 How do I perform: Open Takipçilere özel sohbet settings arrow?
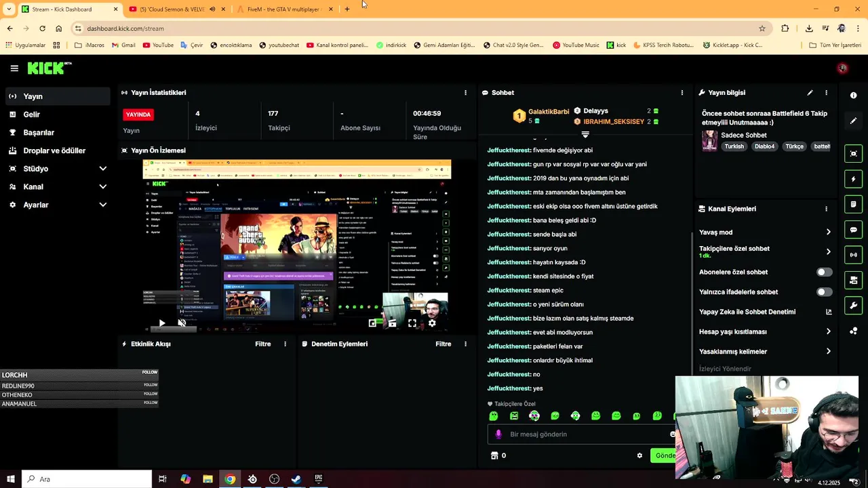(x=828, y=251)
